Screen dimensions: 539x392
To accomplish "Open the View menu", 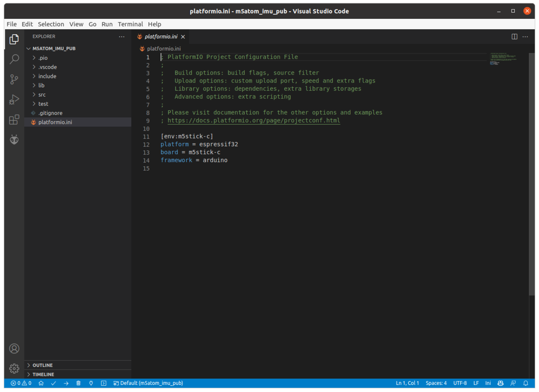I will 76,24.
